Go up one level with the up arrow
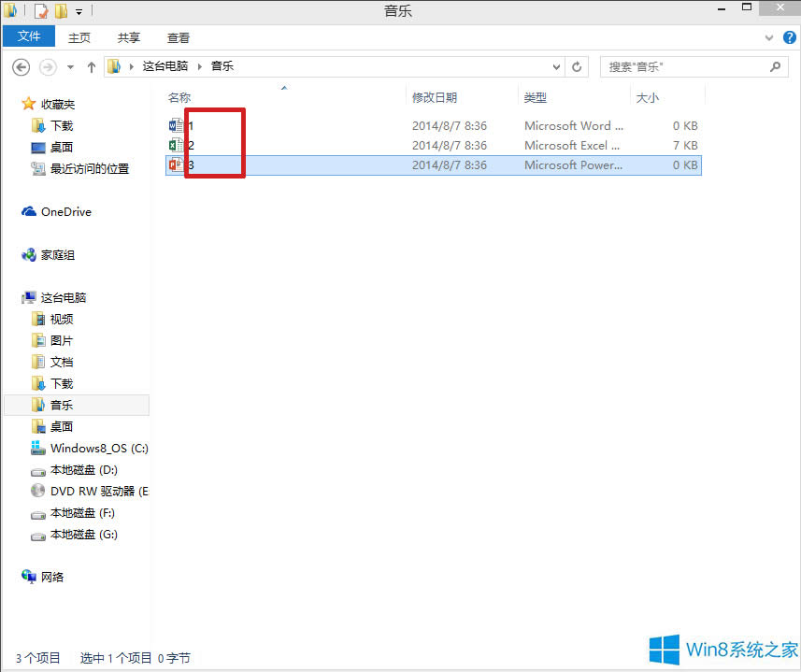801x672 pixels. [x=90, y=66]
